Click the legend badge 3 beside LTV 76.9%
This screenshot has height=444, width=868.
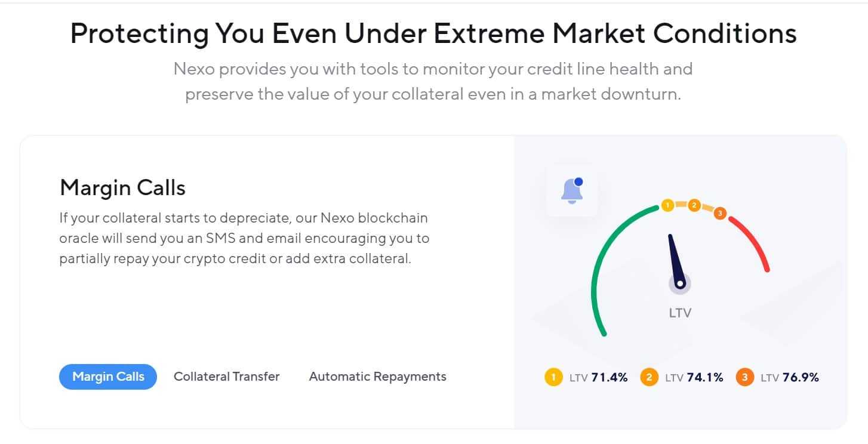pos(744,377)
